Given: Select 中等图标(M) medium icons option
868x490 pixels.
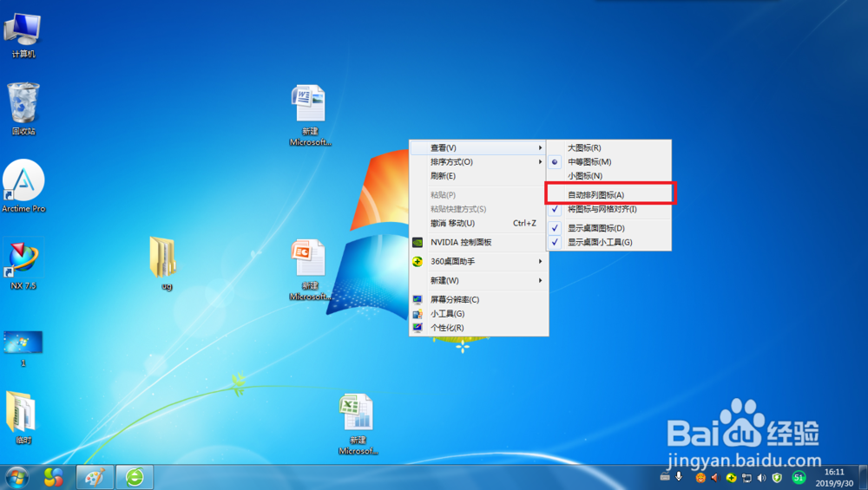Looking at the screenshot, I should [x=609, y=161].
